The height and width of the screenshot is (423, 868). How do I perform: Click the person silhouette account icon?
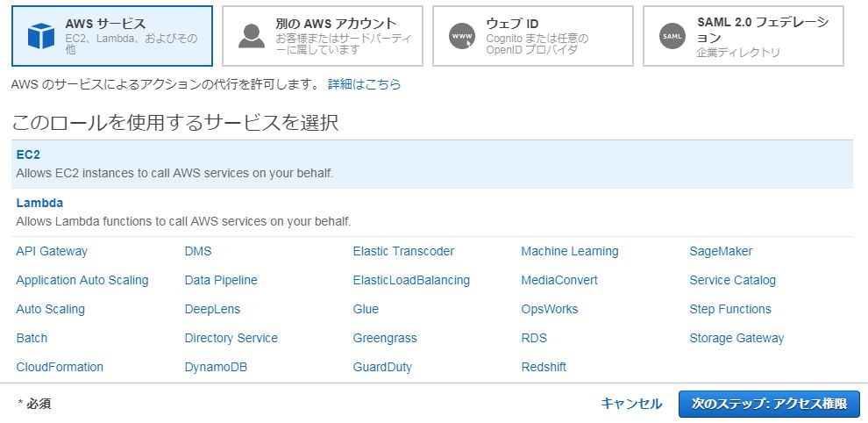pos(252,36)
